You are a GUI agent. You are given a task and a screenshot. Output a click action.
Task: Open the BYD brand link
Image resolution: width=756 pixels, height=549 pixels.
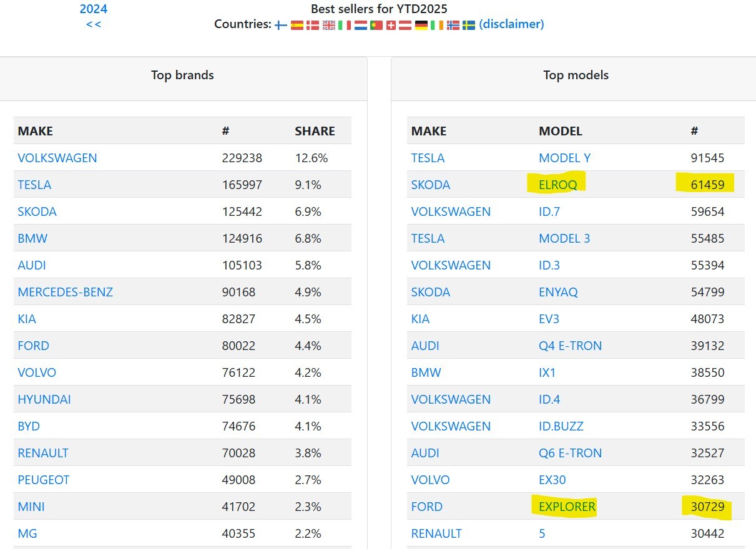pyautogui.click(x=29, y=426)
